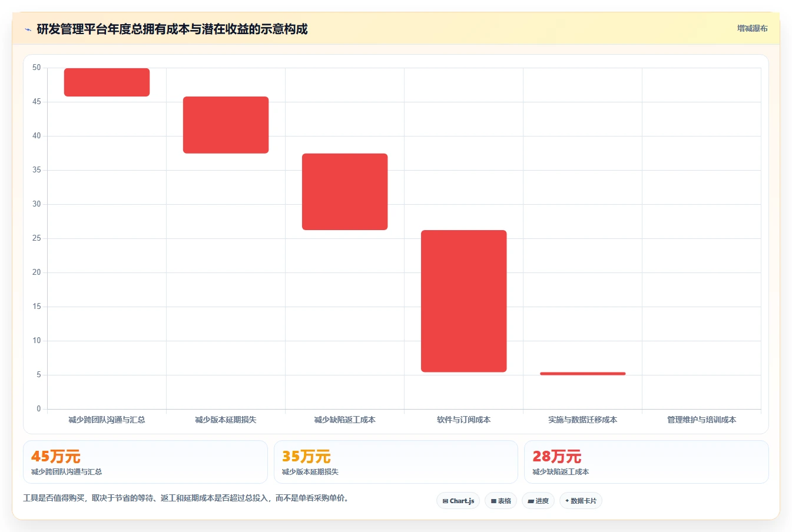Click the thin 实施与数据迁移成本 bar
Viewport: 792px width, 532px height.
pos(582,374)
